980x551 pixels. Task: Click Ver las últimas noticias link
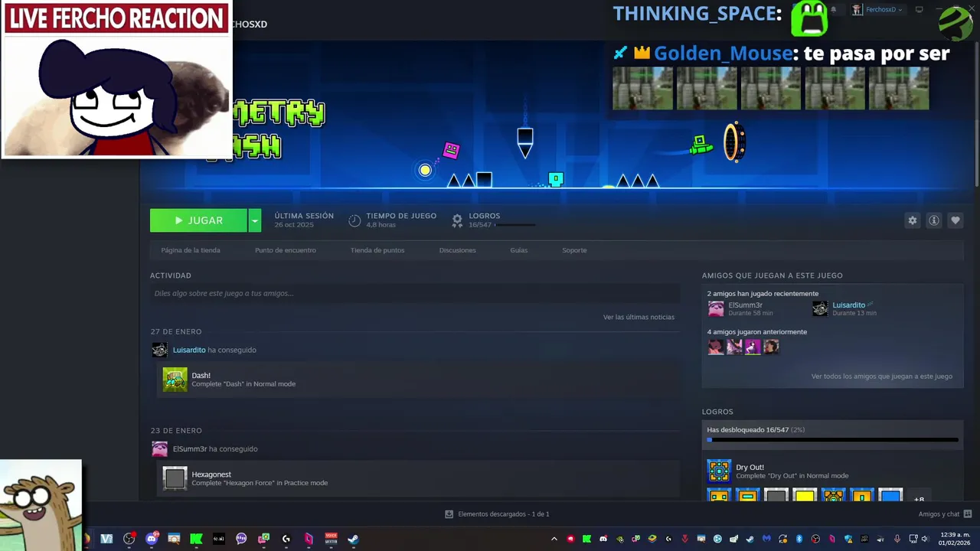coord(639,317)
